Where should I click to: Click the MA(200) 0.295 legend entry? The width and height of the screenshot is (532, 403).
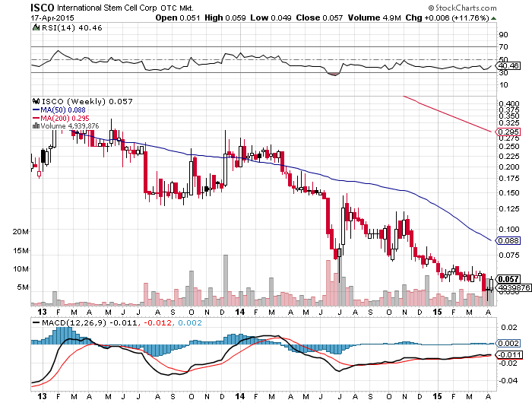65,118
